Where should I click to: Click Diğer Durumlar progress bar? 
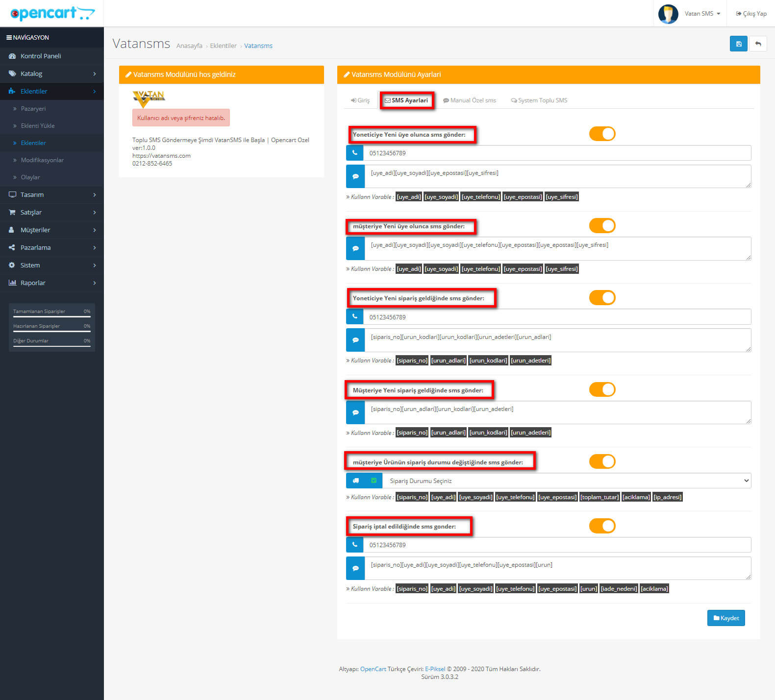(52, 346)
